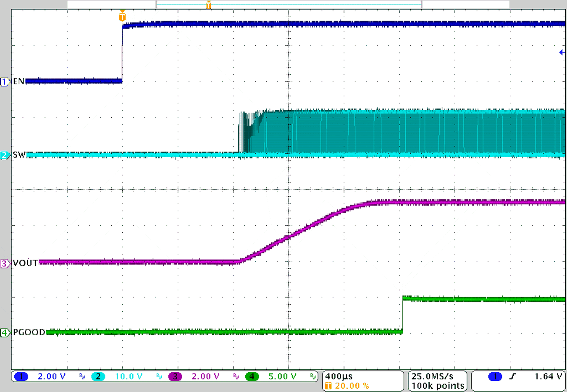
Task: Click the BW bandwidth limit icon for Channel 1
Action: (x=83, y=376)
